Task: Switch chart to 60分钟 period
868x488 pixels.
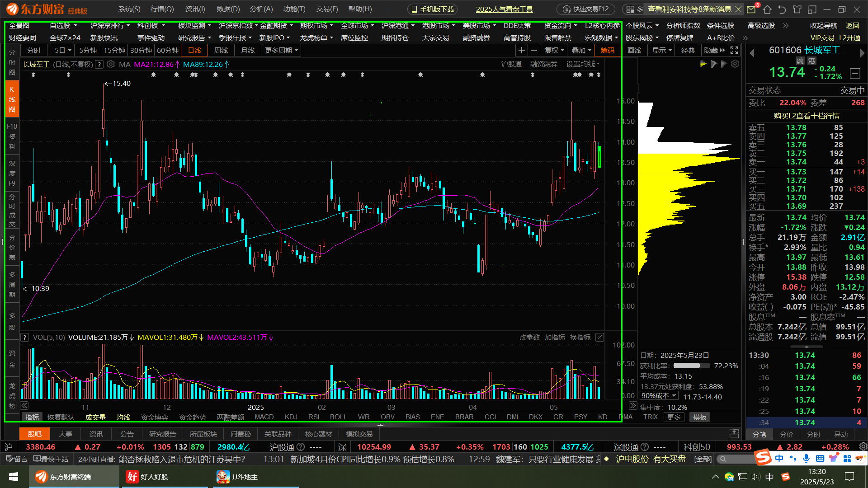Action: pos(168,50)
